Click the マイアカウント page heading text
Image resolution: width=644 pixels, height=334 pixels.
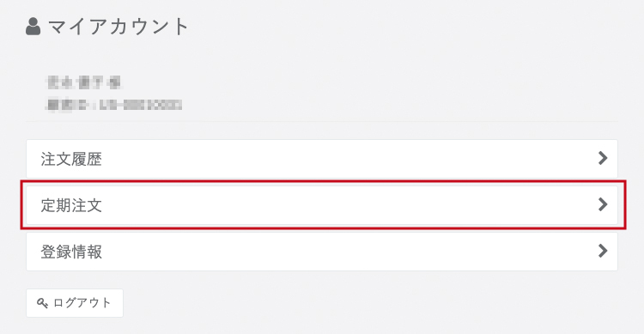pyautogui.click(x=118, y=27)
